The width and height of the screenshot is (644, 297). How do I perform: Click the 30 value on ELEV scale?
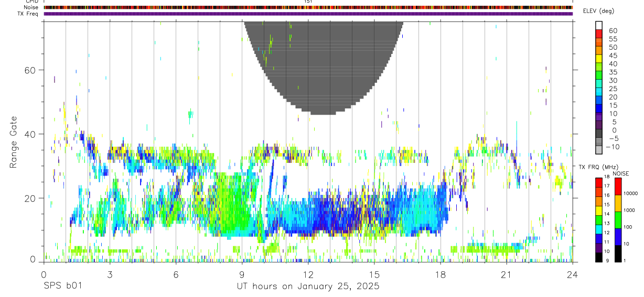click(612, 80)
